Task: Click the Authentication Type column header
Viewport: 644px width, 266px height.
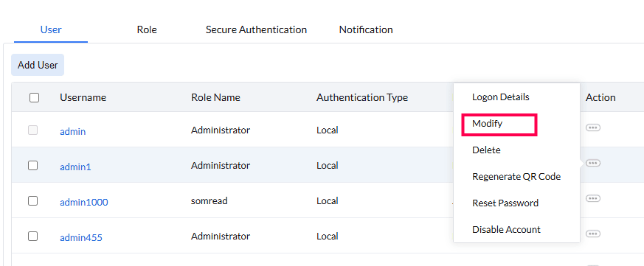Action: pos(362,97)
